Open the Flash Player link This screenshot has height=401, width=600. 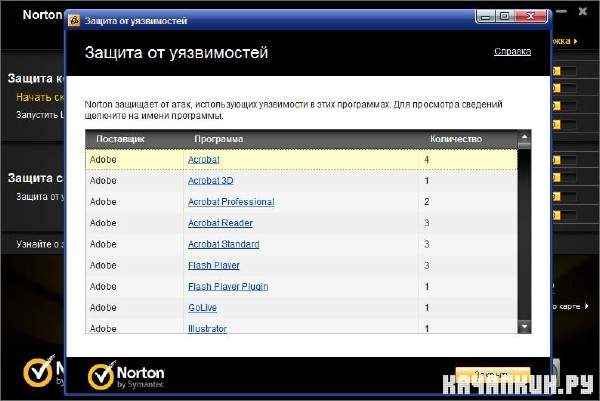pyautogui.click(x=214, y=265)
